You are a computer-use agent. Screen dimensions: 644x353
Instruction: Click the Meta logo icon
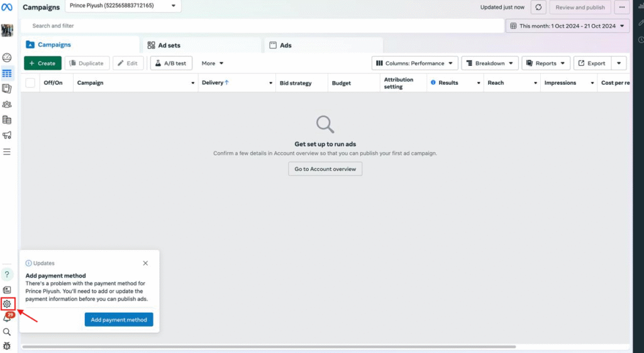click(8, 7)
